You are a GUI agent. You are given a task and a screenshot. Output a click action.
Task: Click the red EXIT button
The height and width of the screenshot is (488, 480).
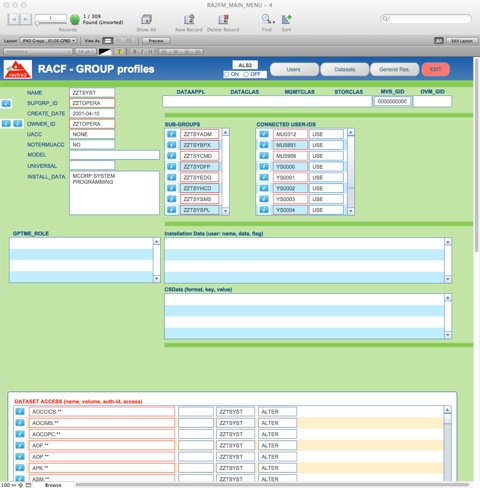pos(435,69)
